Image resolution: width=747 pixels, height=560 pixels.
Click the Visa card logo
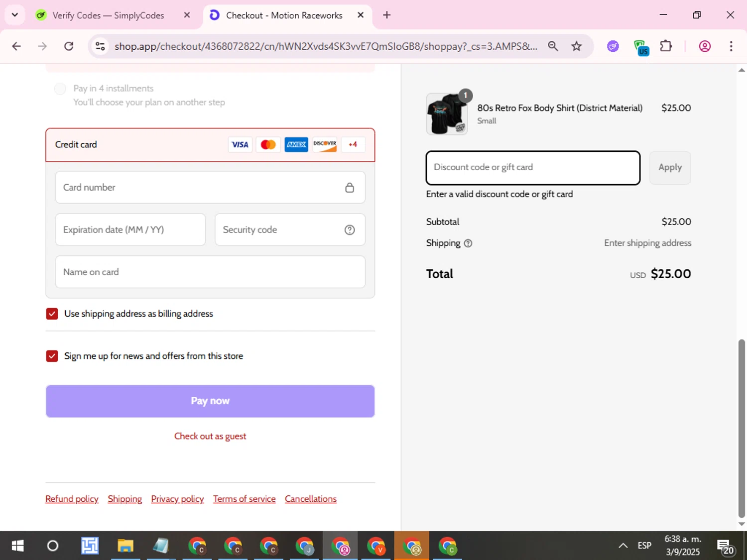[x=240, y=144]
